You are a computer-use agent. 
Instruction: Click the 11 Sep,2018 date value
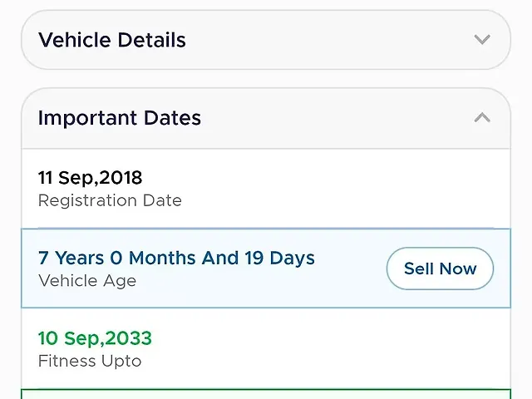click(x=90, y=178)
